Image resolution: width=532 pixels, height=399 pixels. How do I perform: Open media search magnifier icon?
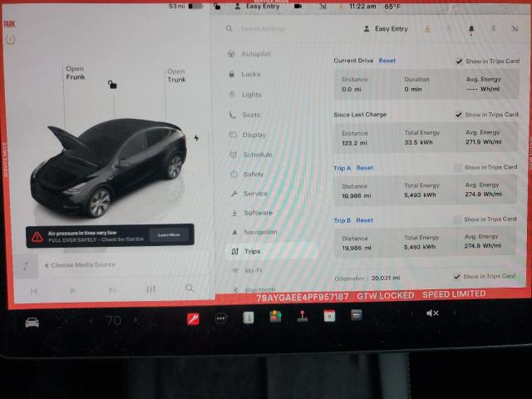[190, 288]
